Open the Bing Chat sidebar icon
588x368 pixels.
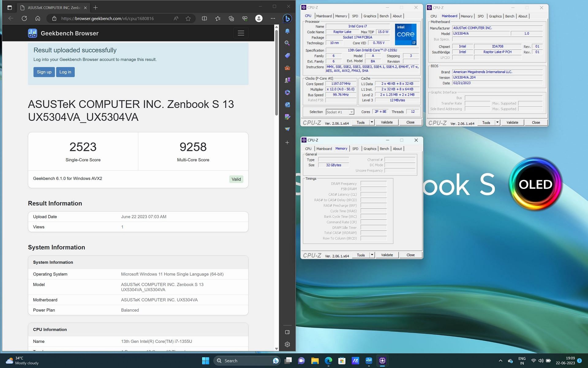pyautogui.click(x=287, y=18)
